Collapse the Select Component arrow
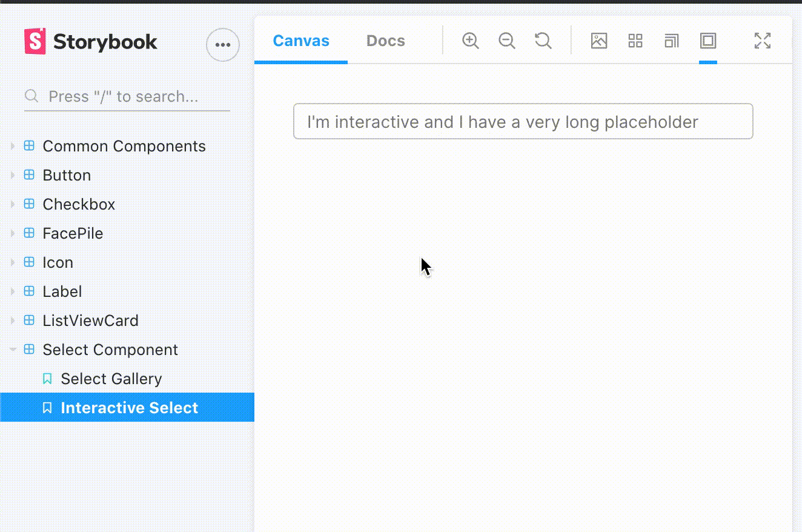This screenshot has width=802, height=532. 13,350
